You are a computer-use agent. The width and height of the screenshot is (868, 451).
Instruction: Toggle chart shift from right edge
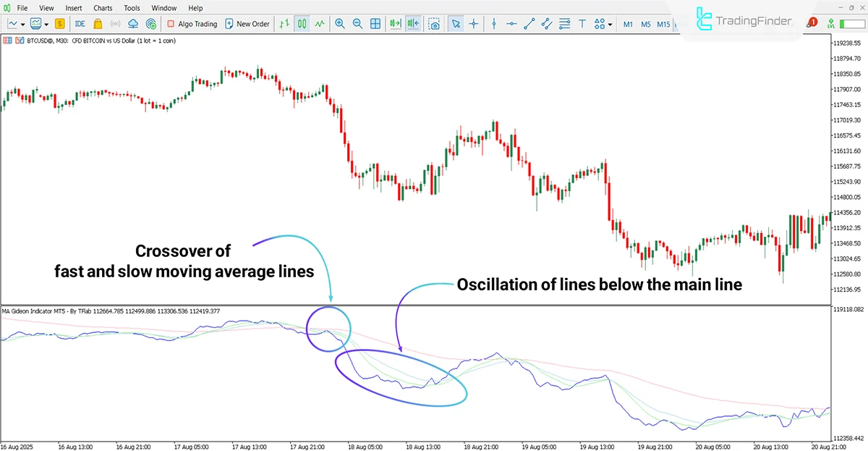[412, 23]
